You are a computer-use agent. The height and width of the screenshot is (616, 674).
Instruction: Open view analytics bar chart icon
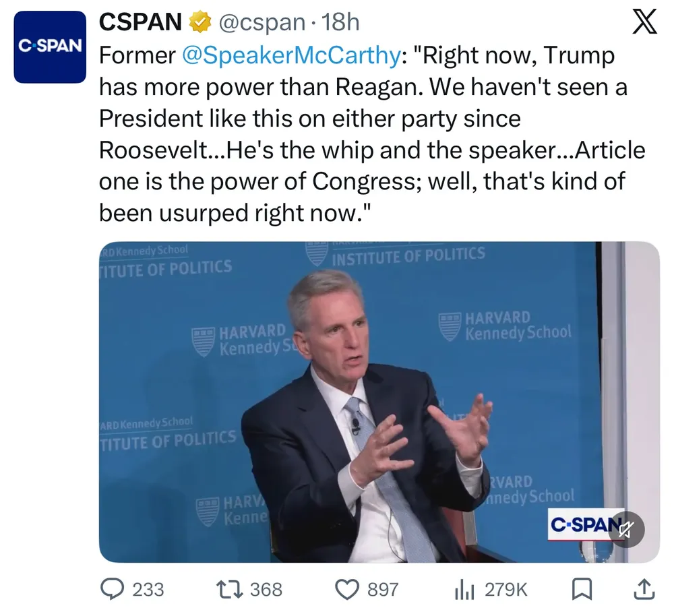[464, 590]
